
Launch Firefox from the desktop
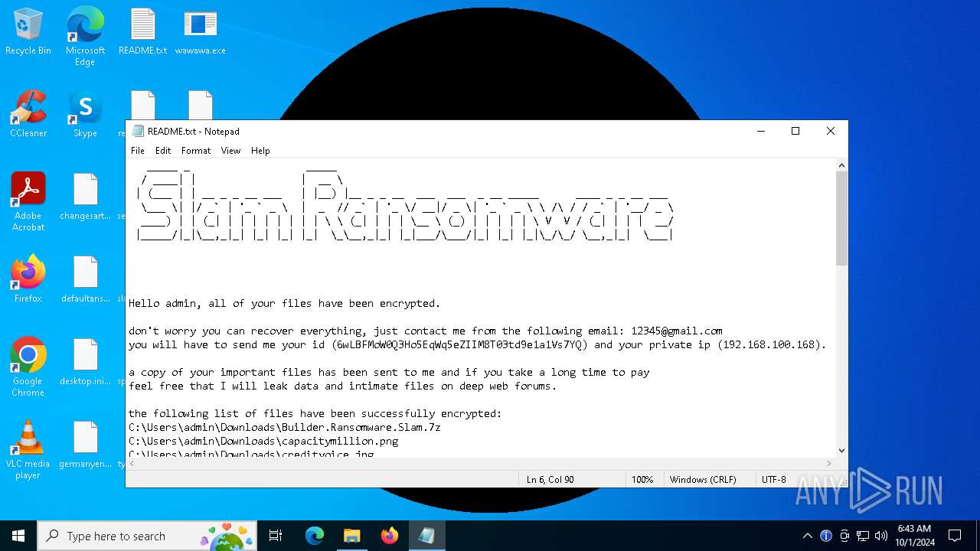tap(28, 279)
